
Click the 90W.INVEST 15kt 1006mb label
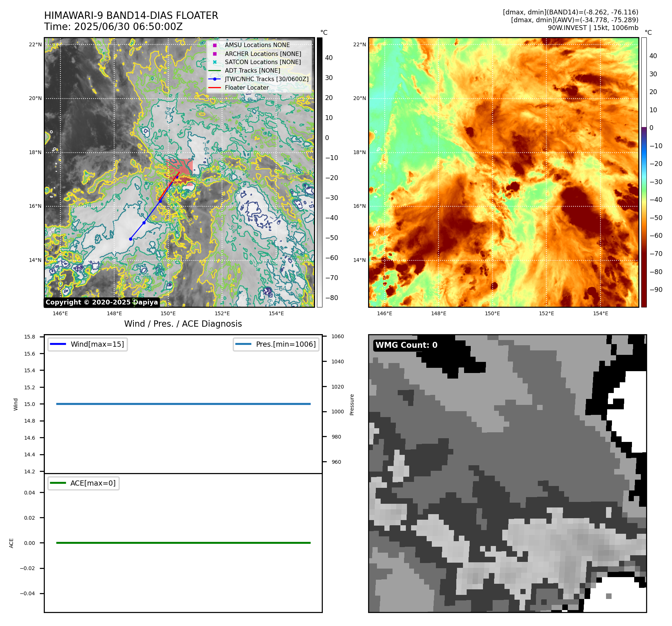pos(593,28)
